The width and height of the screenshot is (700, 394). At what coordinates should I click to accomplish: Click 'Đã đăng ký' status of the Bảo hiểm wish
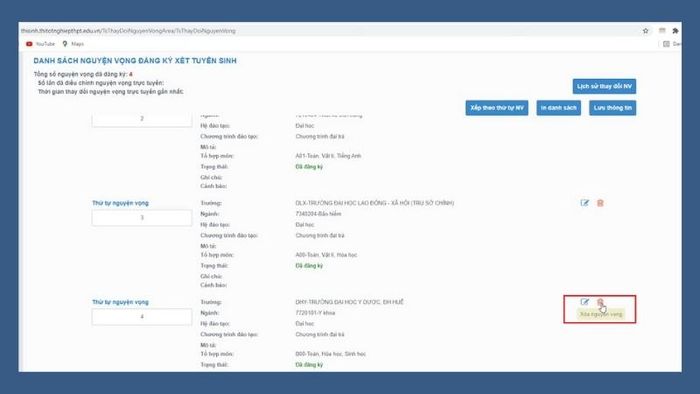[x=309, y=265]
